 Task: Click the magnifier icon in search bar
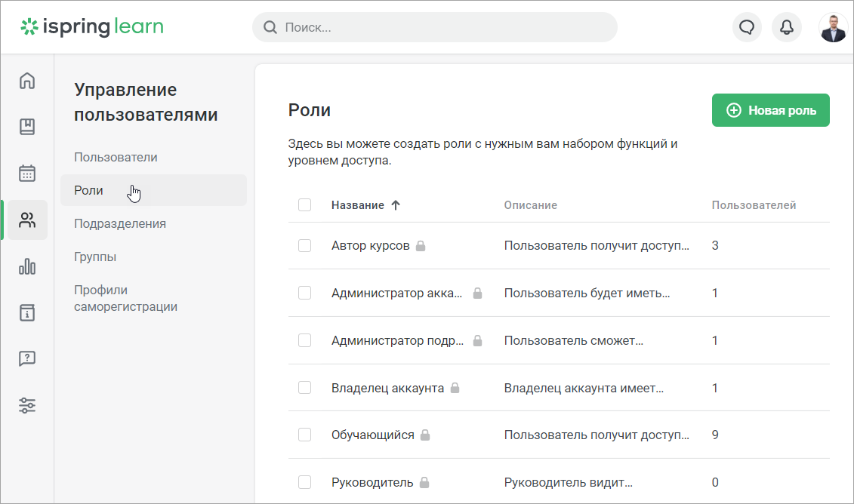(x=270, y=27)
